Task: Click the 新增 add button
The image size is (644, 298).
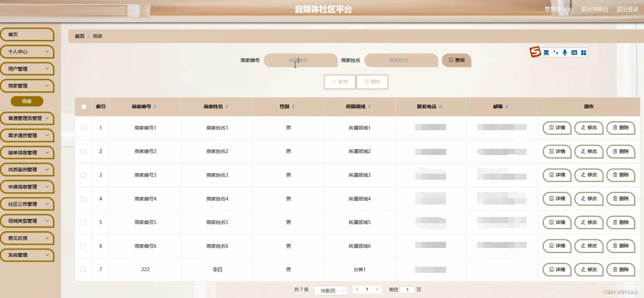Action: [340, 82]
